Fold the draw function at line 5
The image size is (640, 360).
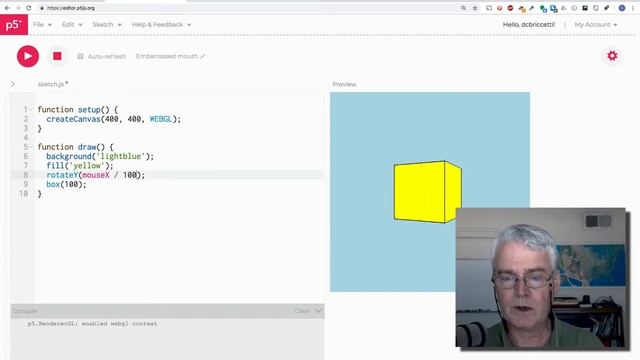[x=31, y=147]
